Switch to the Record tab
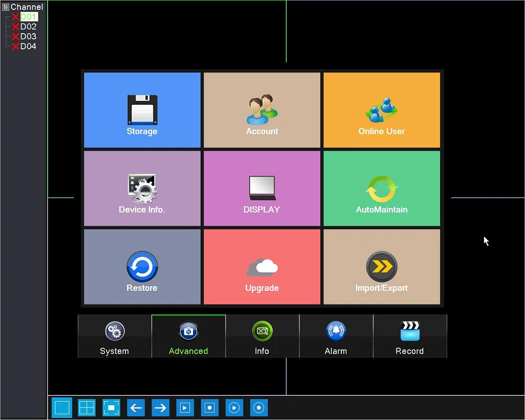 pyautogui.click(x=410, y=337)
